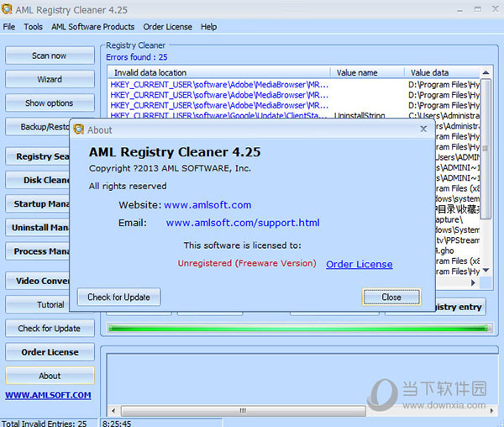Select the Google Update ClientState registry row
The image size is (504, 427).
pos(294,115)
